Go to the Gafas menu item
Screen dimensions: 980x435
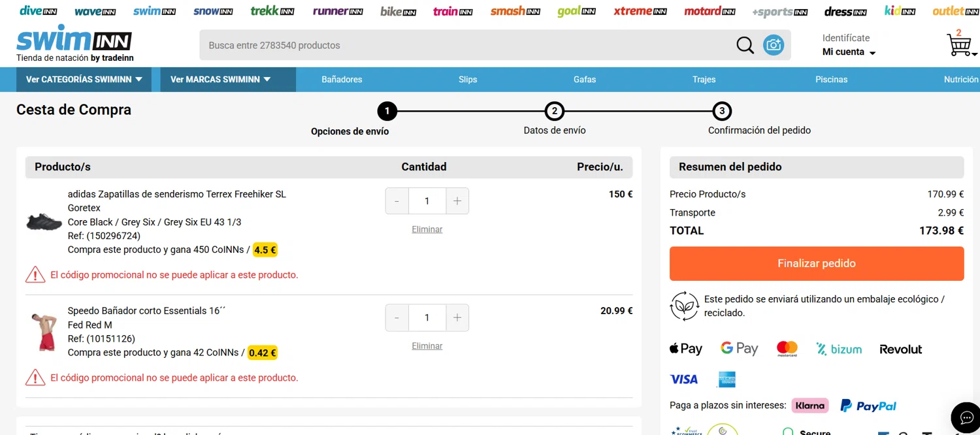pos(585,80)
